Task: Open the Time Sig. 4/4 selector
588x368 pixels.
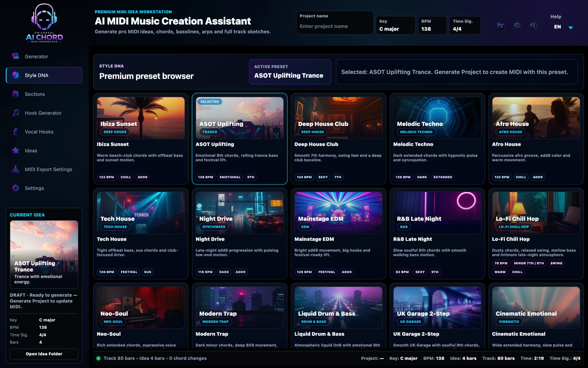Action: click(465, 25)
